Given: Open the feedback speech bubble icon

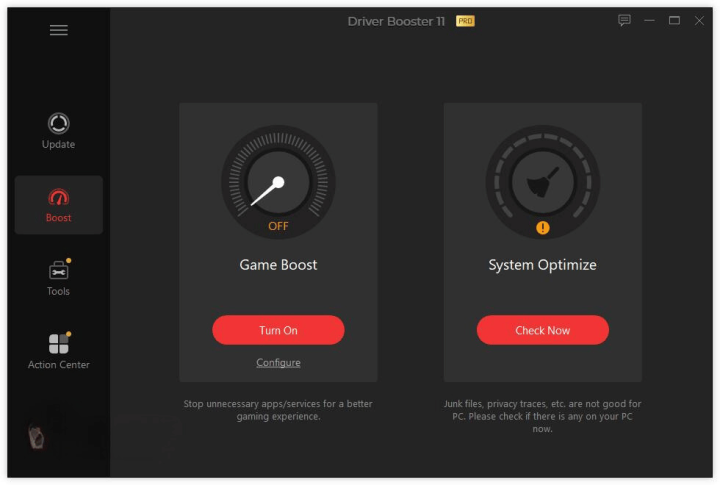Looking at the screenshot, I should 624,21.
